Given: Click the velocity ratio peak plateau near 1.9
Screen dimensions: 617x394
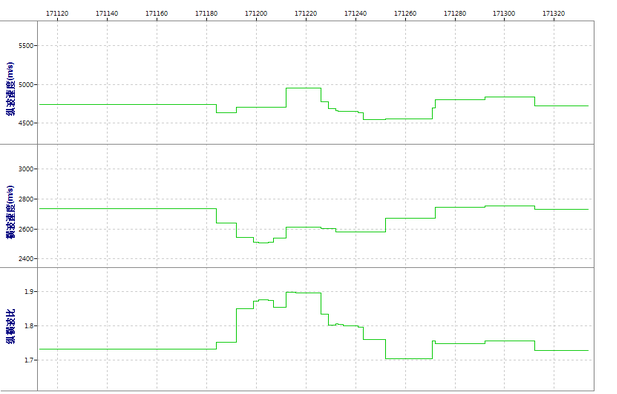Looking at the screenshot, I should 303,292.
